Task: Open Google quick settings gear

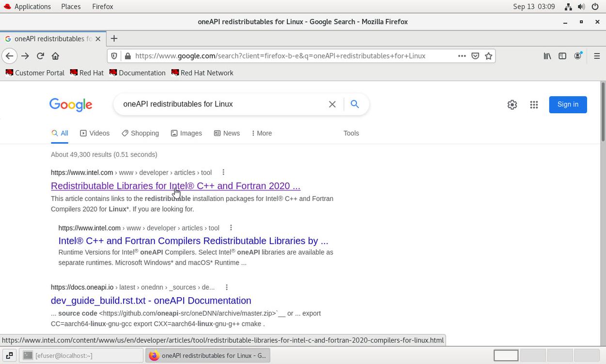Action: tap(512, 105)
